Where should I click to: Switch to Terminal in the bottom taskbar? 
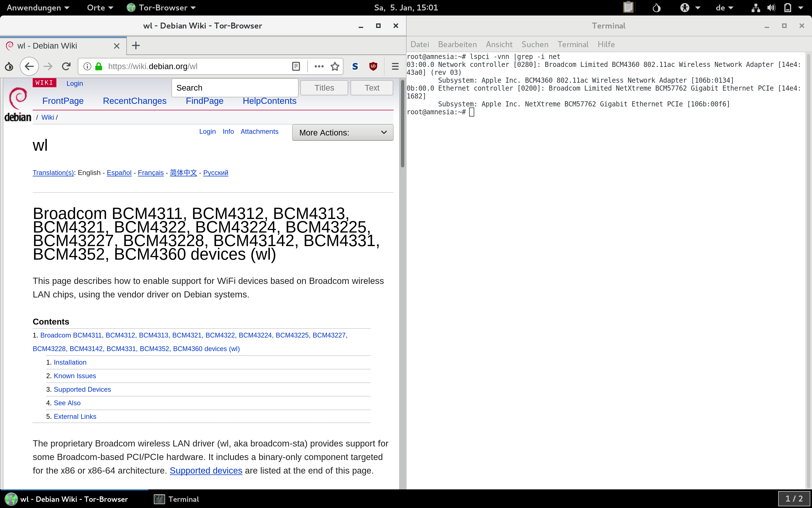tap(176, 499)
